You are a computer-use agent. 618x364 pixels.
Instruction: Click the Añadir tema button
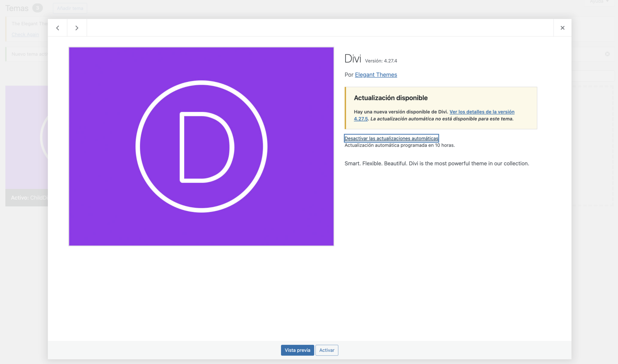(x=70, y=8)
